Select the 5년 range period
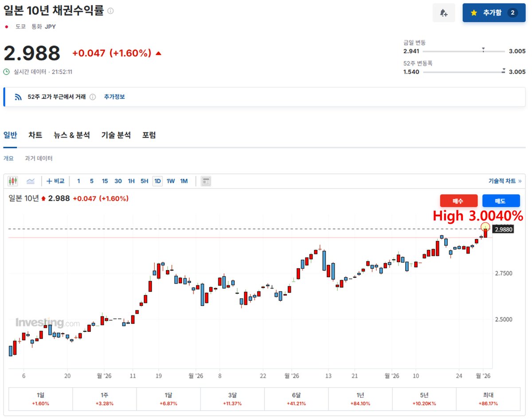 click(x=424, y=399)
